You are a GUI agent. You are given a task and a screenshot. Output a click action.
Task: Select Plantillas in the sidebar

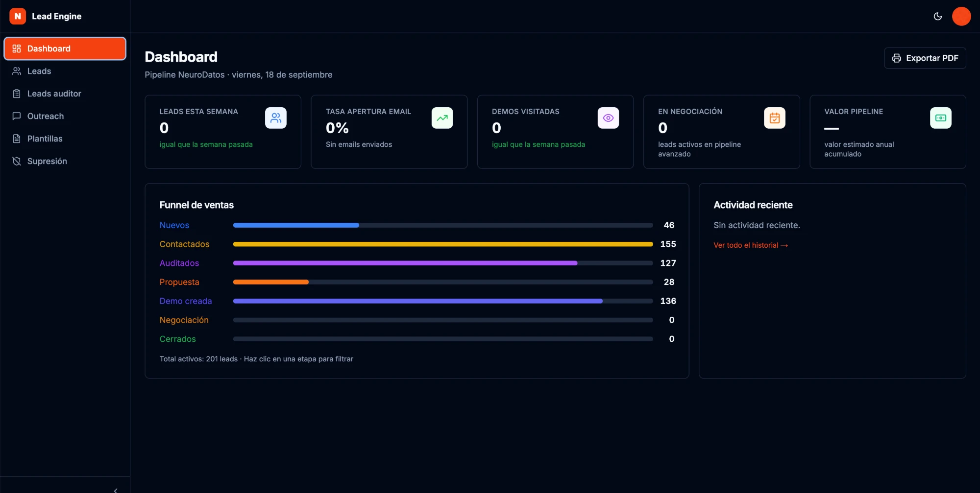click(65, 139)
